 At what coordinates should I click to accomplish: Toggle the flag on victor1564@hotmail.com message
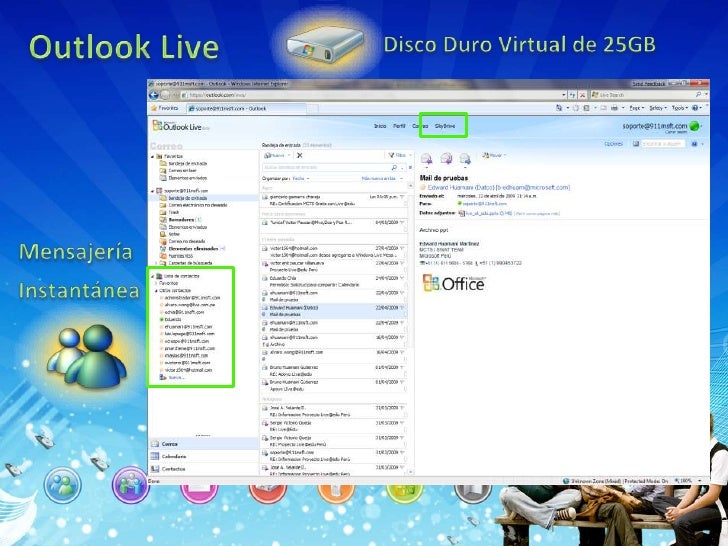[403, 248]
